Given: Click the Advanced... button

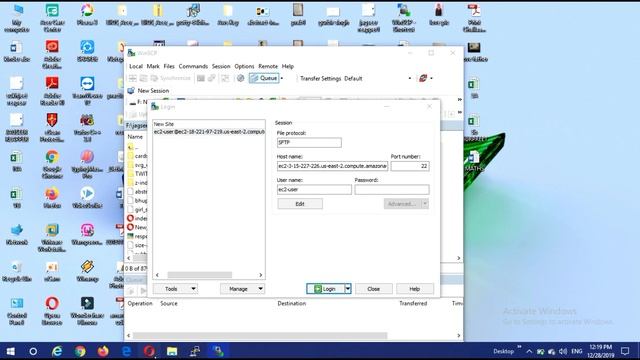Looking at the screenshot, I should [x=402, y=204].
